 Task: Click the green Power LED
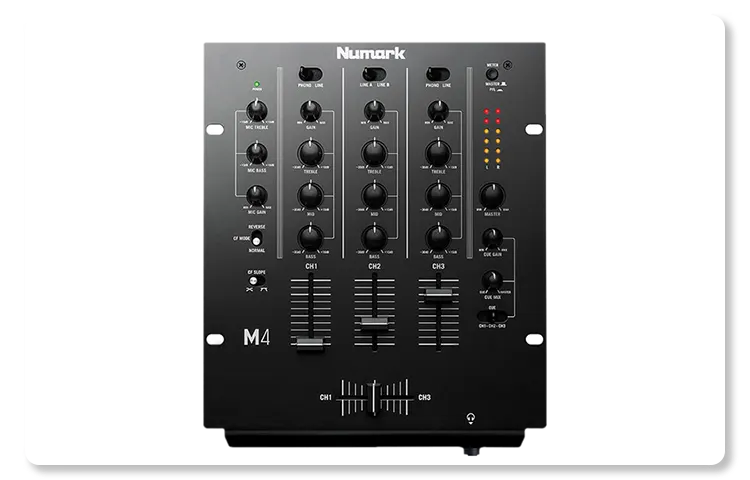click(x=257, y=84)
